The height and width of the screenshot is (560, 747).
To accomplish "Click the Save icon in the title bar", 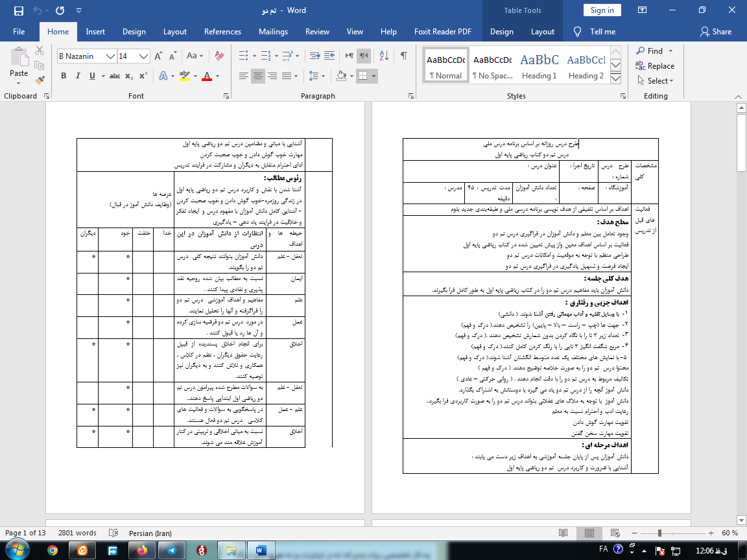I will (18, 10).
